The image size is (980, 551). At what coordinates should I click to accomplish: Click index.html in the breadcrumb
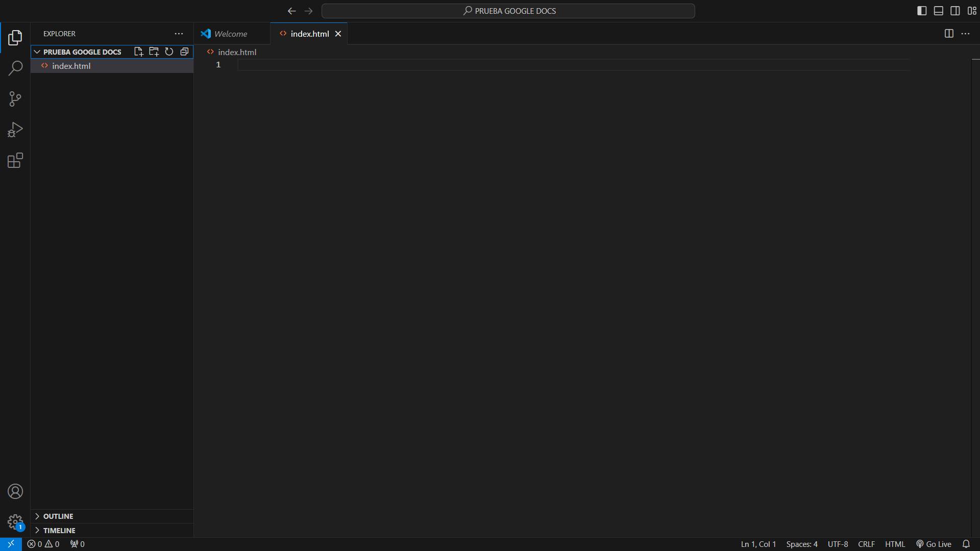[x=237, y=52]
